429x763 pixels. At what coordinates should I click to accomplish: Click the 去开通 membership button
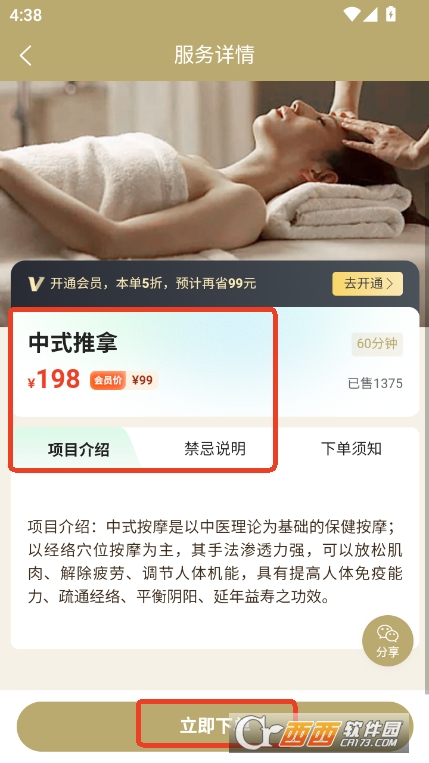pyautogui.click(x=368, y=284)
